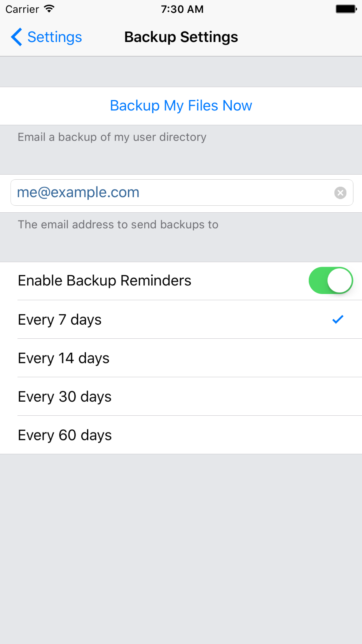Tap the 7:30 AM clock

click(182, 9)
